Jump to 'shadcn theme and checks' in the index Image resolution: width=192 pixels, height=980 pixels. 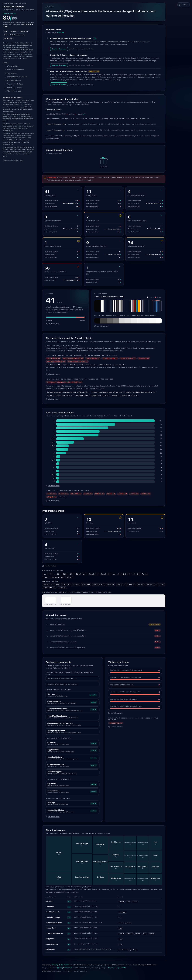pyautogui.click(x=17, y=77)
